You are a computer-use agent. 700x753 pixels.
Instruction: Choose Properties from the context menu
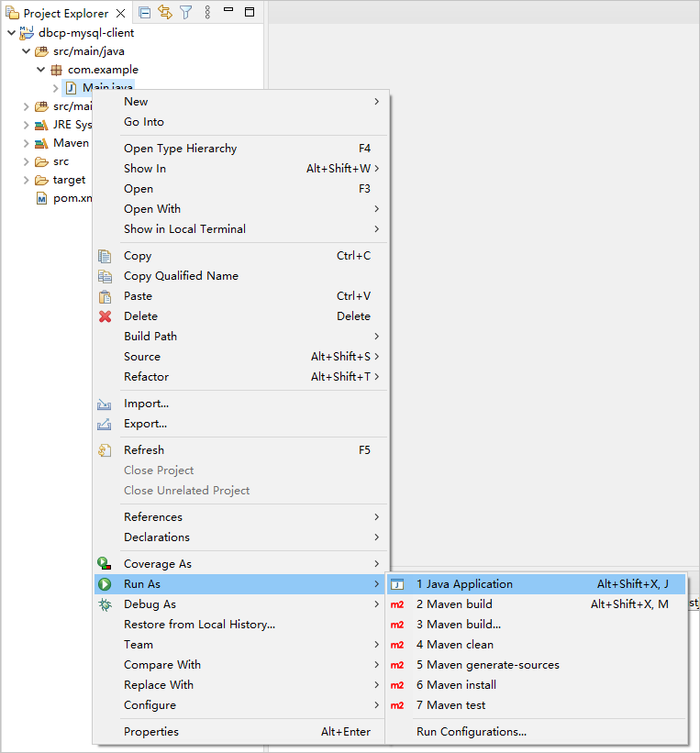click(x=151, y=732)
